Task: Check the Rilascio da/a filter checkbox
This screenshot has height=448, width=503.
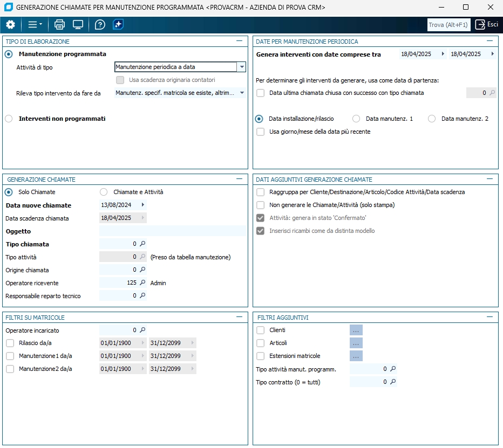Action: 10,343
